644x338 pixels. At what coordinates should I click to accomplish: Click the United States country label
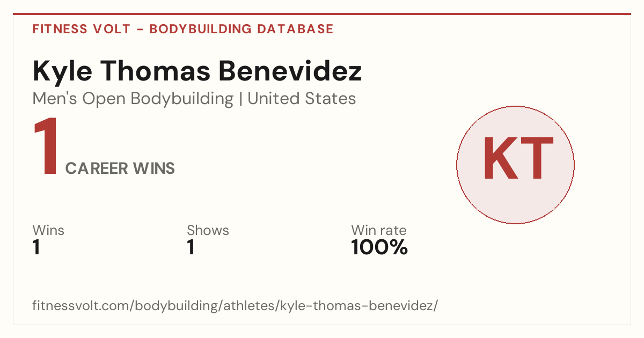tap(302, 99)
